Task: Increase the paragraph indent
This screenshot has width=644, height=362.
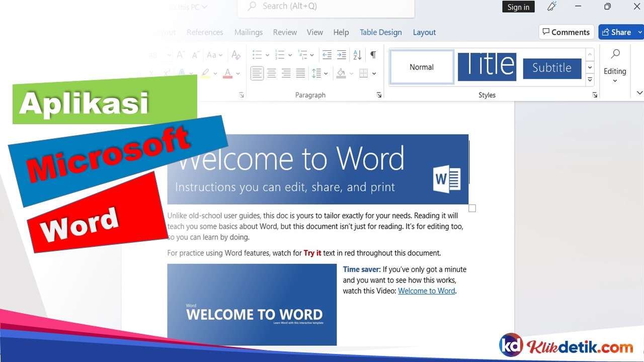Action: (342, 55)
